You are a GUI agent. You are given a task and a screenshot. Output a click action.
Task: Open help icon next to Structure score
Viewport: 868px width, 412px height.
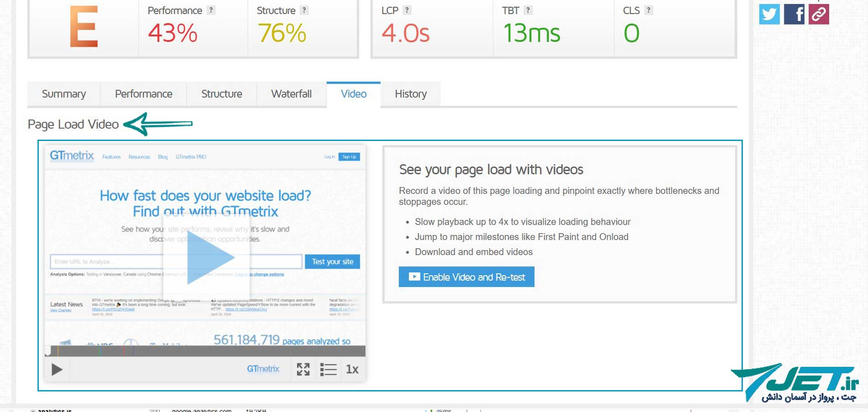coord(304,10)
